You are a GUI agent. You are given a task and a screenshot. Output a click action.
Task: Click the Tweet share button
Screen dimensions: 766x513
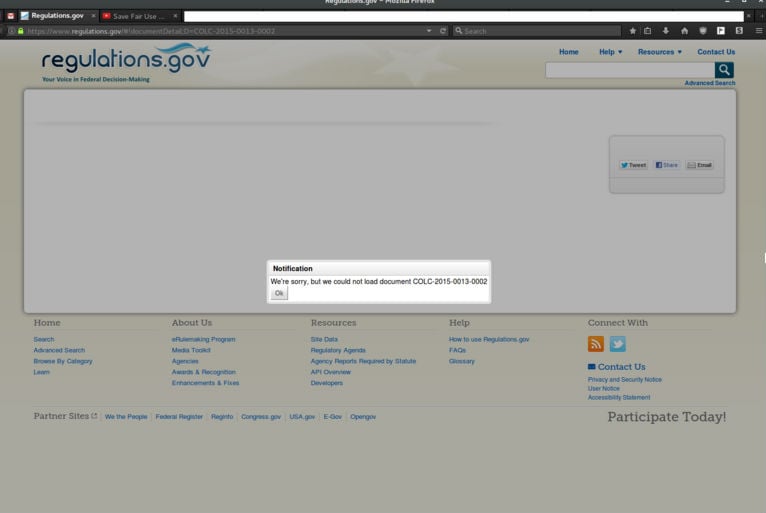click(633, 165)
